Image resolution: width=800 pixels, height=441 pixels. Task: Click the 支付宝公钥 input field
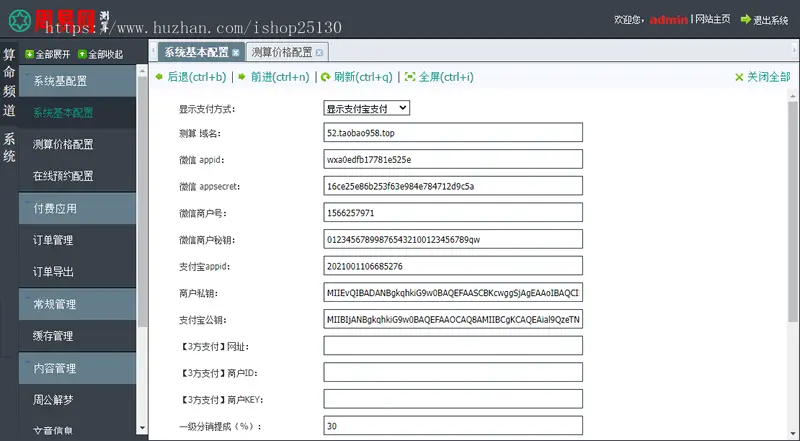(x=453, y=319)
